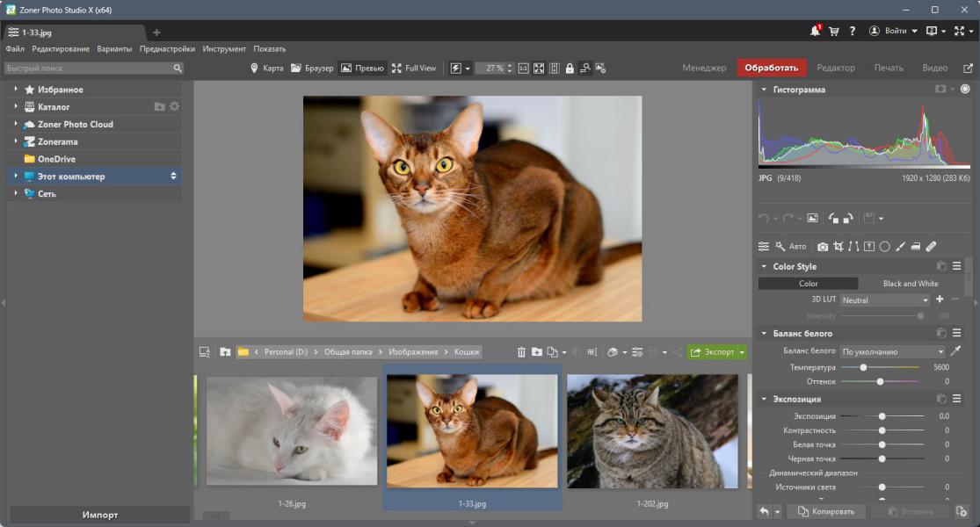The width and height of the screenshot is (980, 527).
Task: Click the Контрастность slider handle
Action: [x=882, y=431]
